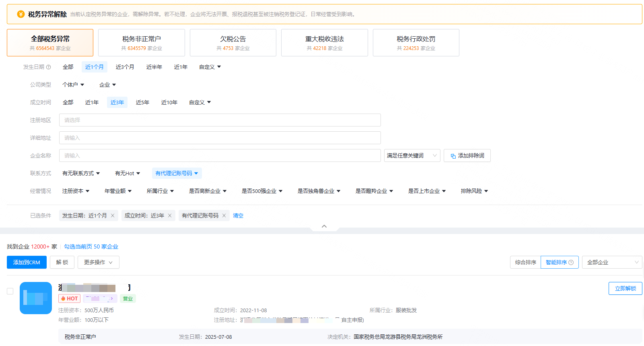Remove the 成立时间：近3年 filter tag
This screenshot has width=644, height=346.
click(170, 216)
